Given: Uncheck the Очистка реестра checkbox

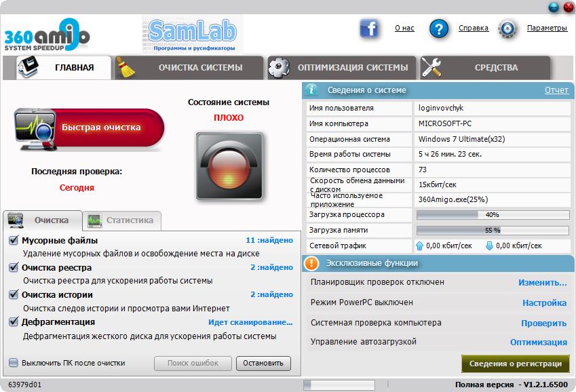Looking at the screenshot, I should click(14, 267).
